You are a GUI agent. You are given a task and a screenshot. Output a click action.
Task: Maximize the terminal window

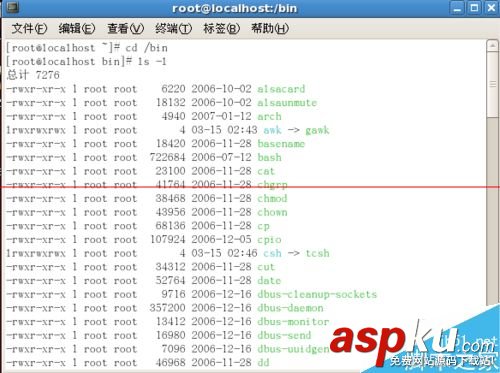tap(474, 8)
